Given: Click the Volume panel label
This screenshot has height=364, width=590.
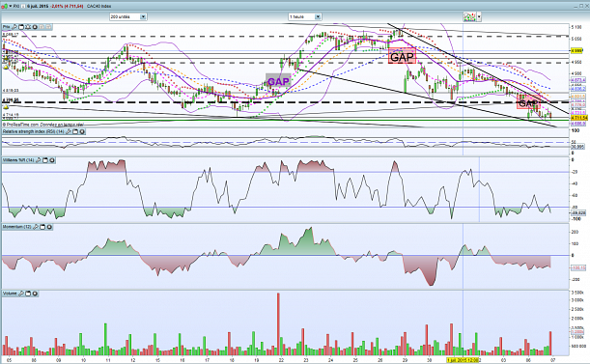Looking at the screenshot, I should click(10, 294).
